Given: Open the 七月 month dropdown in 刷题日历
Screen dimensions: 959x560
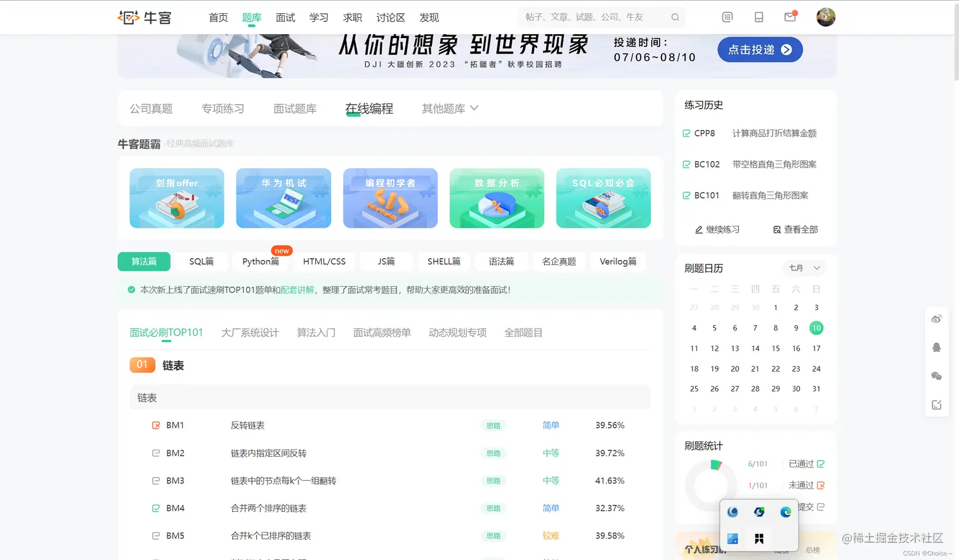Looking at the screenshot, I should coord(803,268).
